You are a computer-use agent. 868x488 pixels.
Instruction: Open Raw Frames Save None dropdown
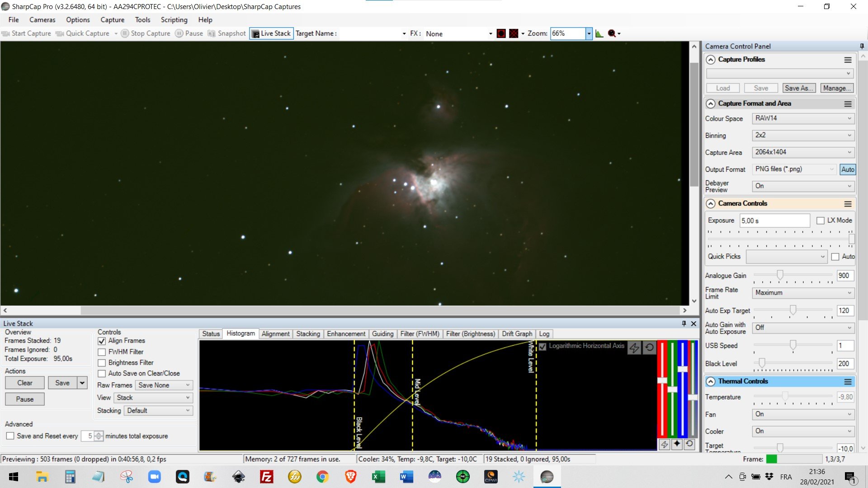tap(164, 385)
